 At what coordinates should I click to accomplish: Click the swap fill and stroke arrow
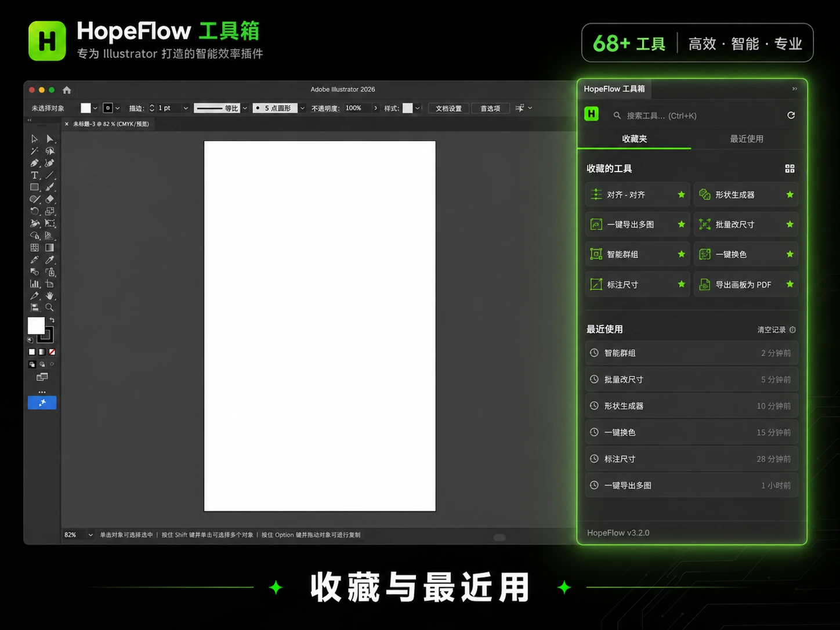(52, 320)
